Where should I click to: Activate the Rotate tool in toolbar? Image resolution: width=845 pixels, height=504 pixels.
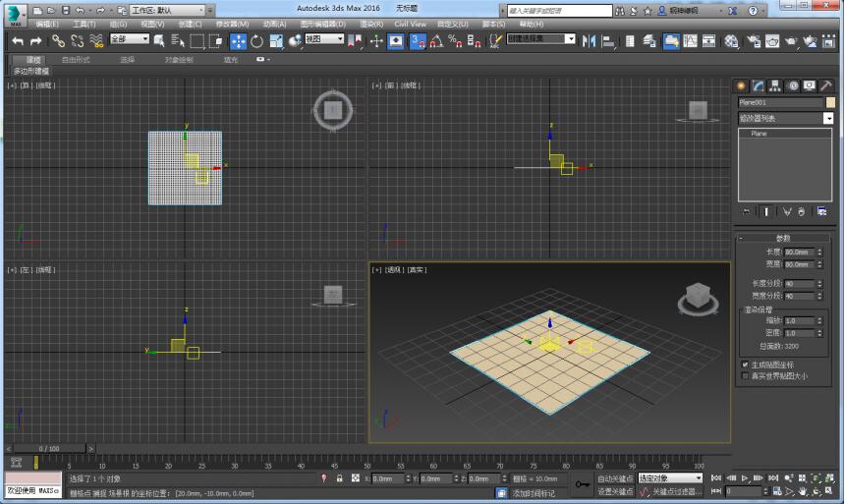[256, 41]
